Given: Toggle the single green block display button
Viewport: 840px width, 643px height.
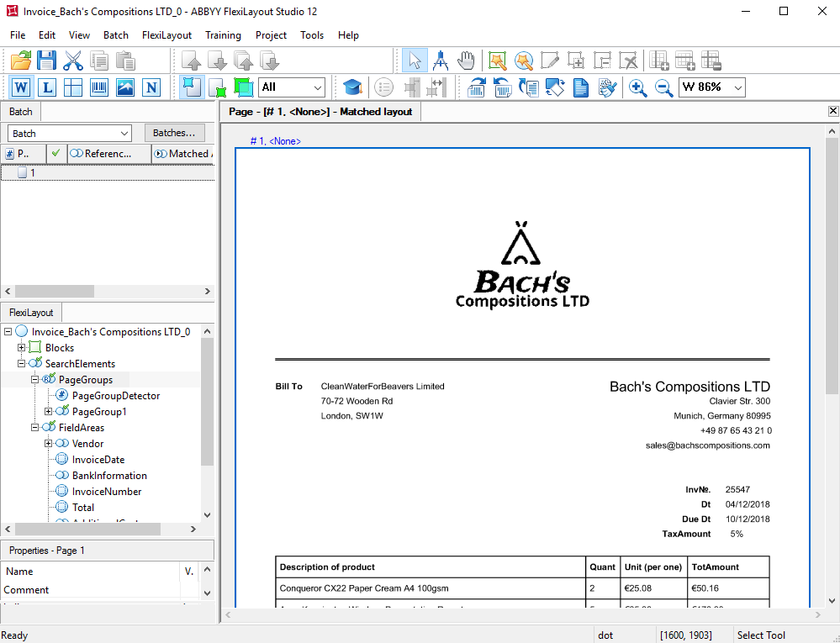Looking at the screenshot, I should (x=218, y=87).
